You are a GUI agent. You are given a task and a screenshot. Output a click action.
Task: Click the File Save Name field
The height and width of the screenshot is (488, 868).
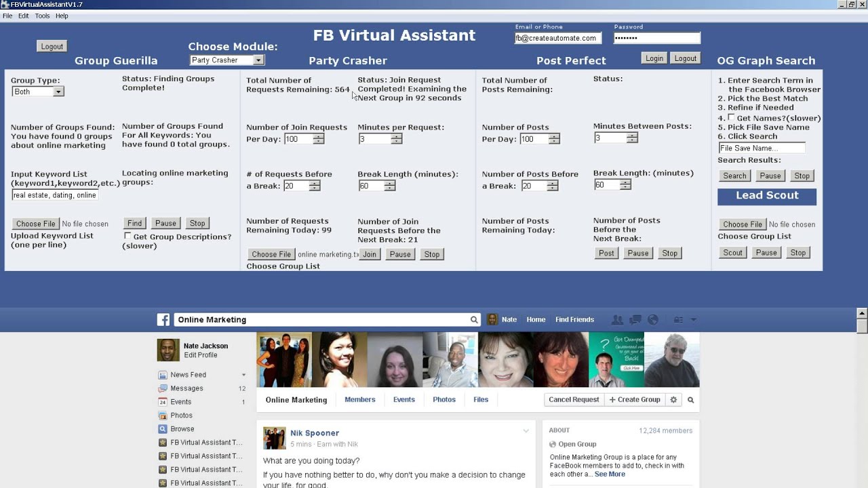coord(762,148)
